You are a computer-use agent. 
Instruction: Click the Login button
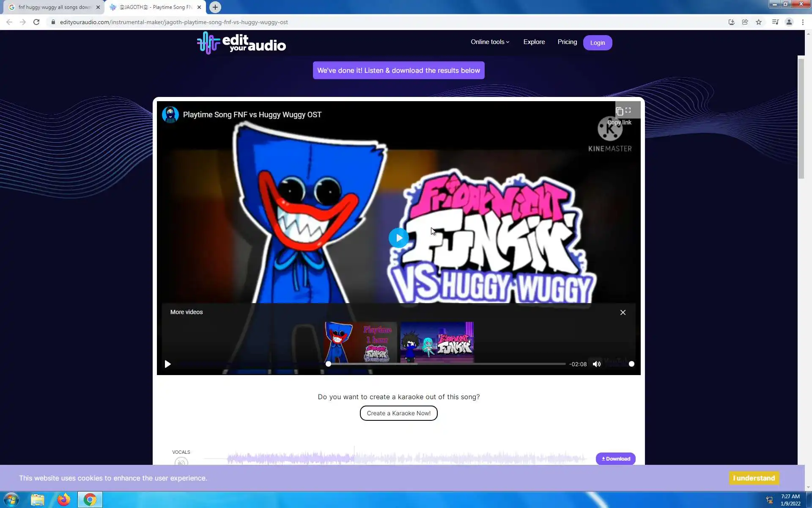(x=597, y=43)
